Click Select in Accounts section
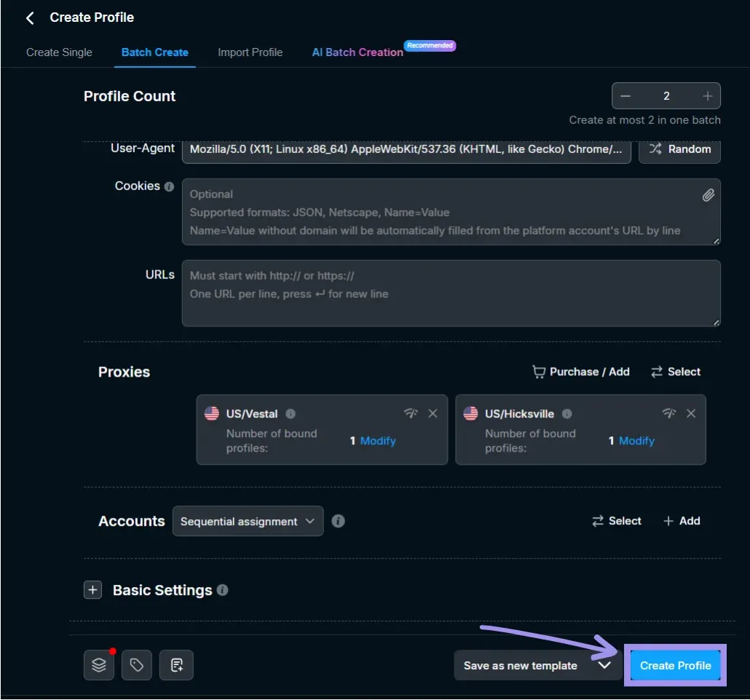Screen dimensions: 750x700 (617, 521)
